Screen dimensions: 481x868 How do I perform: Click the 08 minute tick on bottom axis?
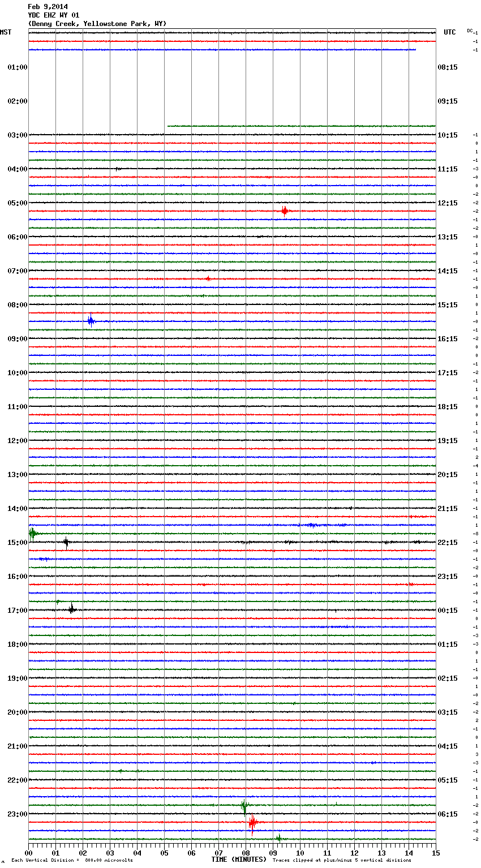[x=246, y=853]
